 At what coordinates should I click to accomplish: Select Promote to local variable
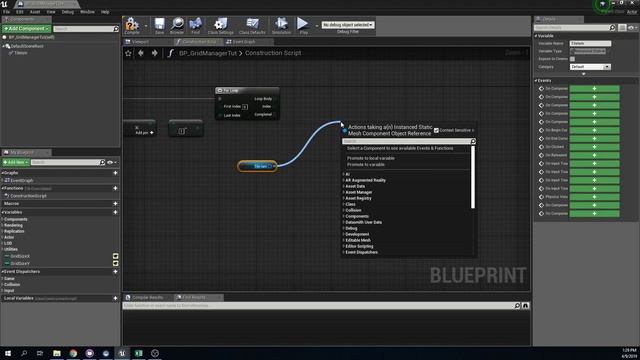[x=371, y=158]
